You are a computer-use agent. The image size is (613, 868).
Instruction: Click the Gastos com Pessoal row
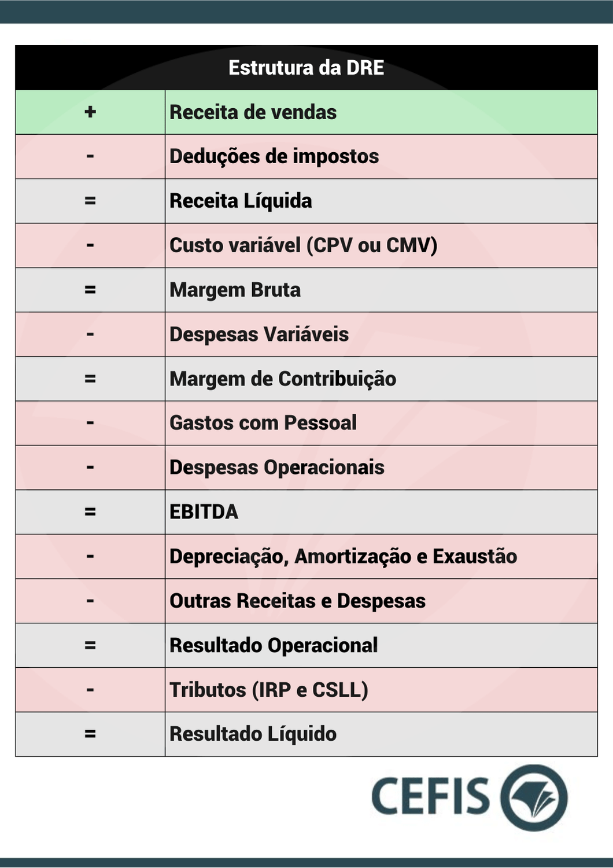(306, 423)
